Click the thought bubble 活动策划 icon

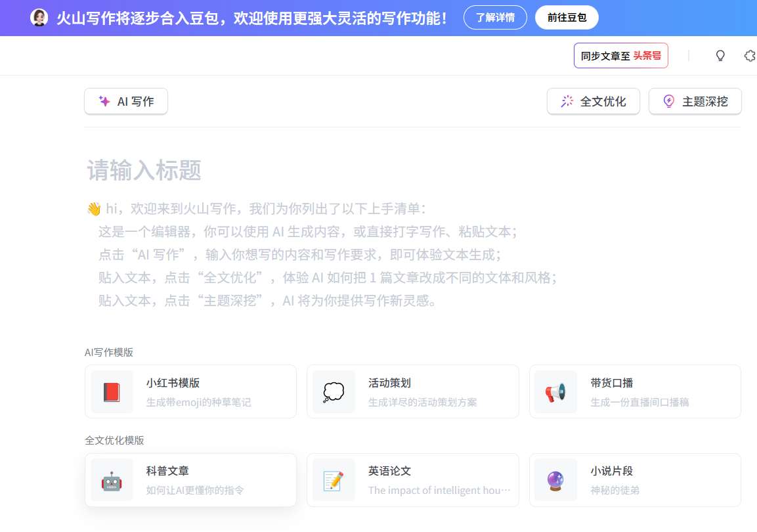[334, 392]
